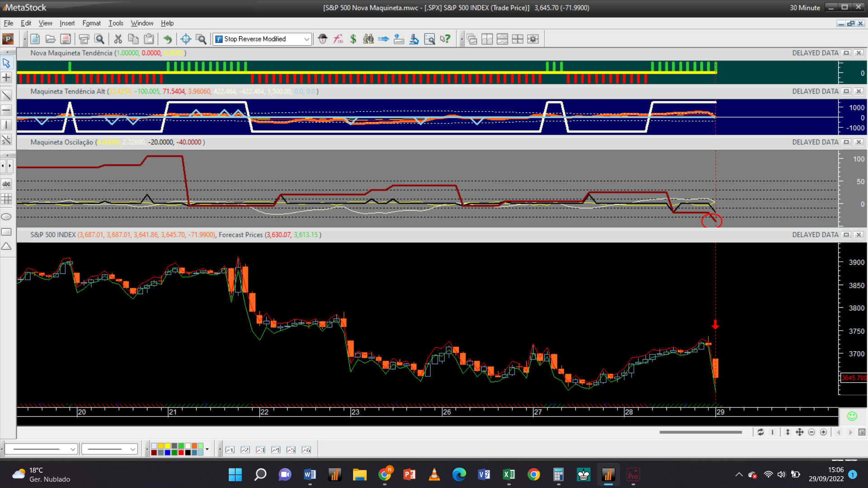Screen dimensions: 868x488
Task: Open the first line style dropdown
Action: [x=72, y=449]
